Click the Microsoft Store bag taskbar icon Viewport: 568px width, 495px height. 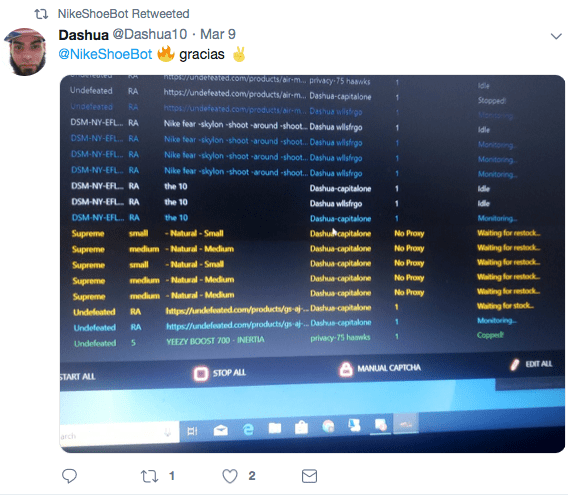coord(301,428)
